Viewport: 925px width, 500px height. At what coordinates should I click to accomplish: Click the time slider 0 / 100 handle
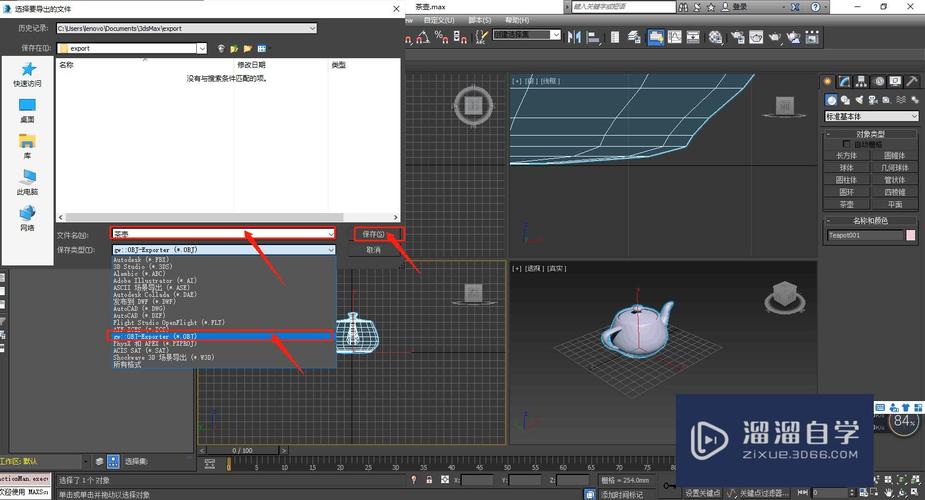coord(242,450)
